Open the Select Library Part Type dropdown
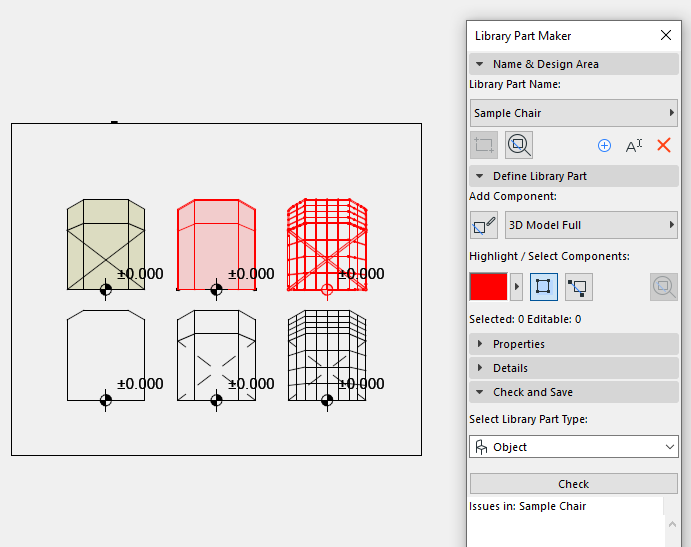Viewport: 691px width, 547px height. (x=574, y=447)
